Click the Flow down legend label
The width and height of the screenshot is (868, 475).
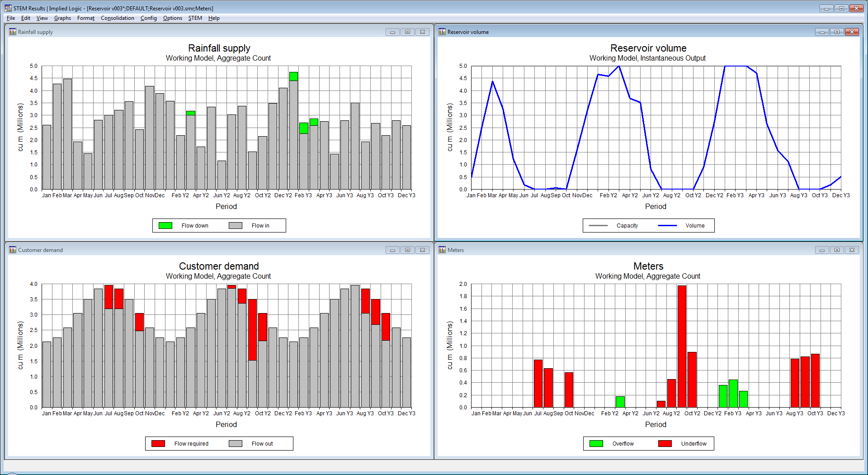click(195, 226)
